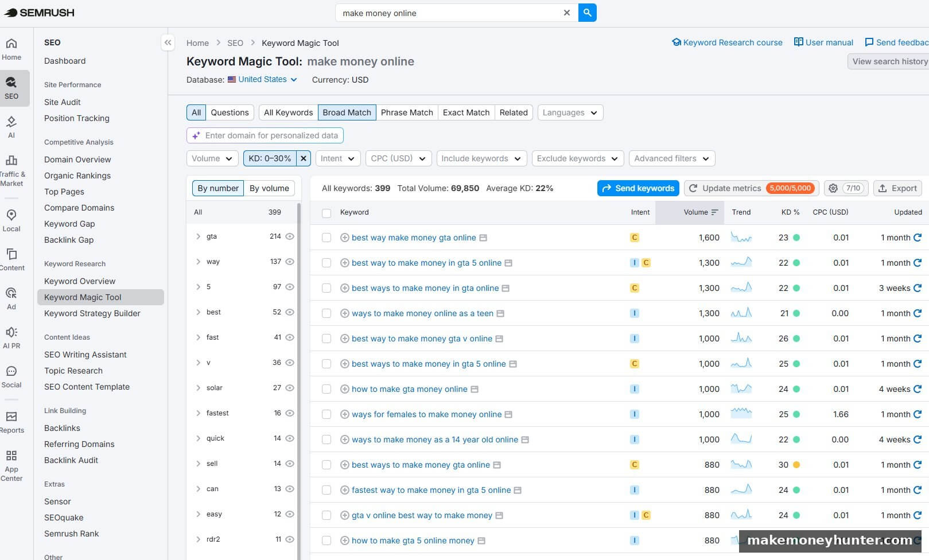Open the AI PR section icon
The image size is (929, 560).
(11, 332)
